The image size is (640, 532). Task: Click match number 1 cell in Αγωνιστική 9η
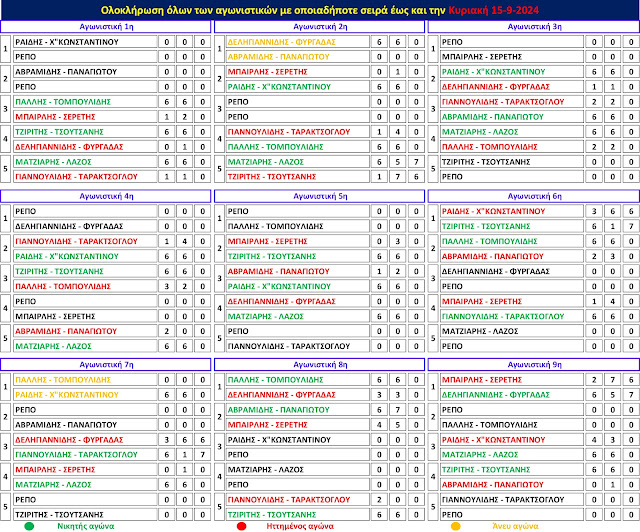click(x=433, y=387)
